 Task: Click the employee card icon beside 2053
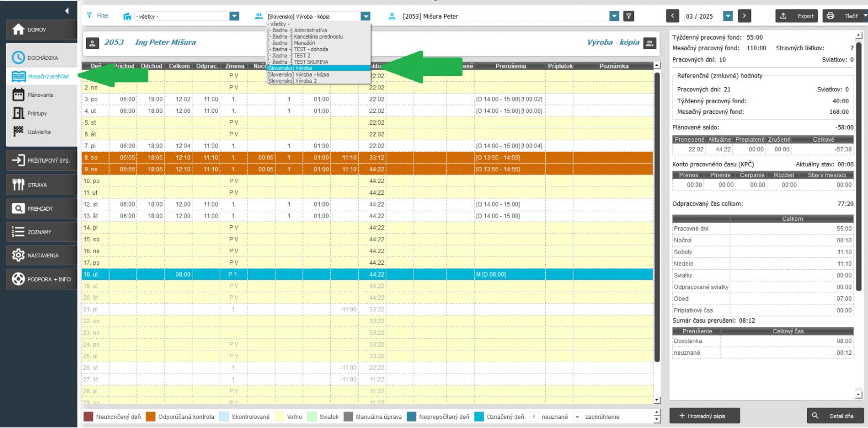[92, 43]
